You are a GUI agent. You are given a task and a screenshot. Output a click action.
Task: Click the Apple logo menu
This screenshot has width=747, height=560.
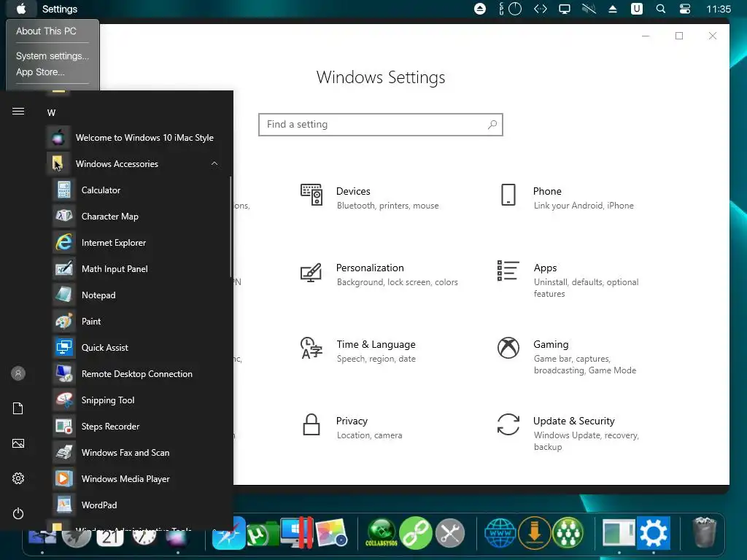tap(21, 9)
